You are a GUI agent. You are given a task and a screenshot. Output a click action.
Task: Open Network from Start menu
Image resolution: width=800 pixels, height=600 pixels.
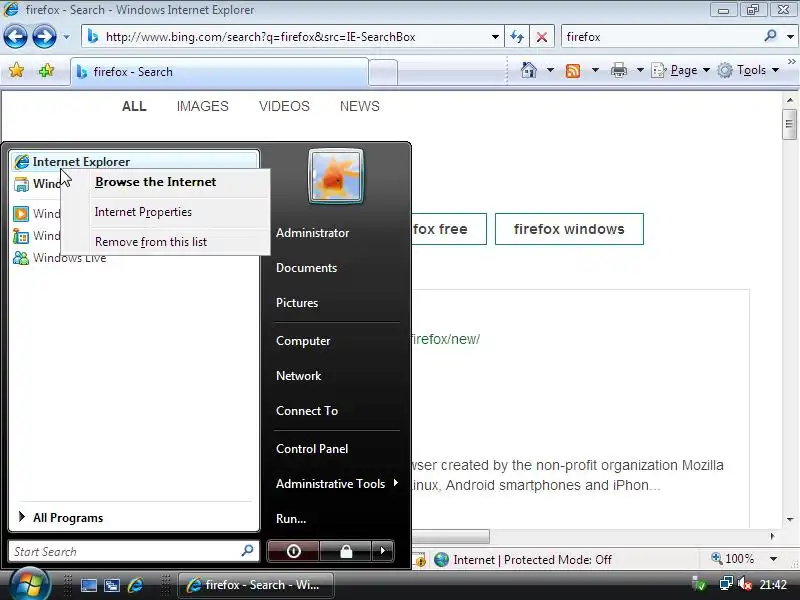298,376
